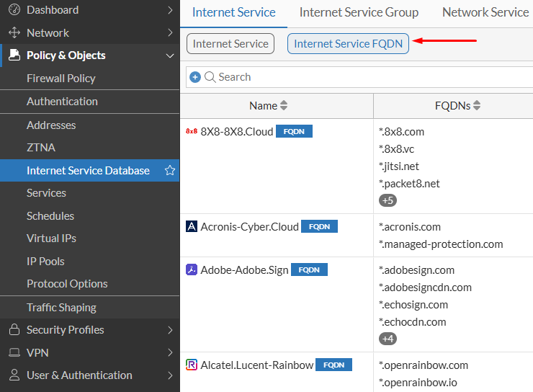Screen dimensions: 533x392
Task: Click the VPN laptop icon
Action: (x=14, y=352)
